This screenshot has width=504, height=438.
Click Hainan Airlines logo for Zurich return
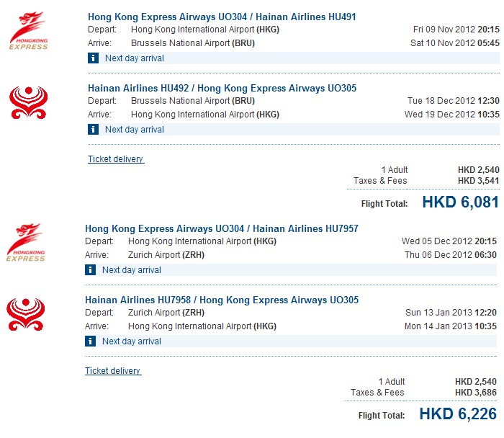click(26, 314)
